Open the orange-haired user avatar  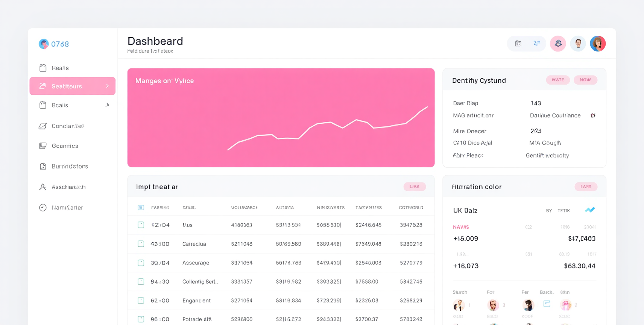[598, 44]
